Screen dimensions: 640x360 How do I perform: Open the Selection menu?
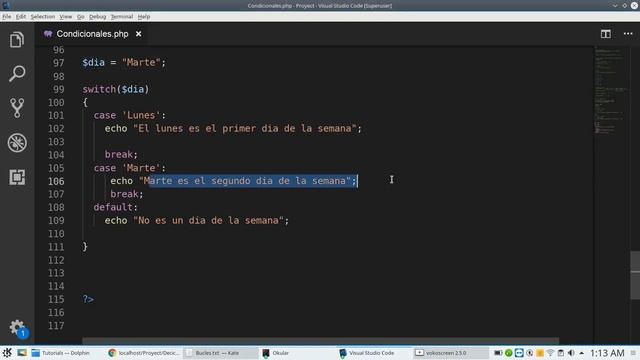pyautogui.click(x=42, y=17)
